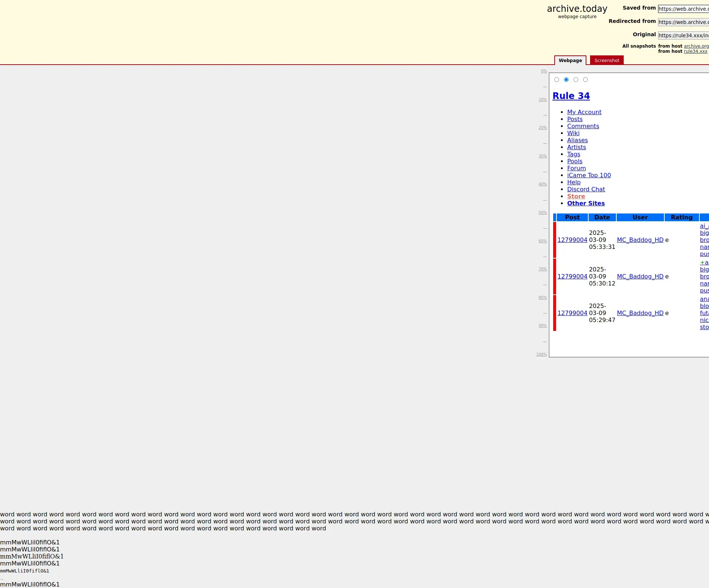This screenshot has width=709, height=588.
Task: Select the first radio button
Action: click(556, 80)
